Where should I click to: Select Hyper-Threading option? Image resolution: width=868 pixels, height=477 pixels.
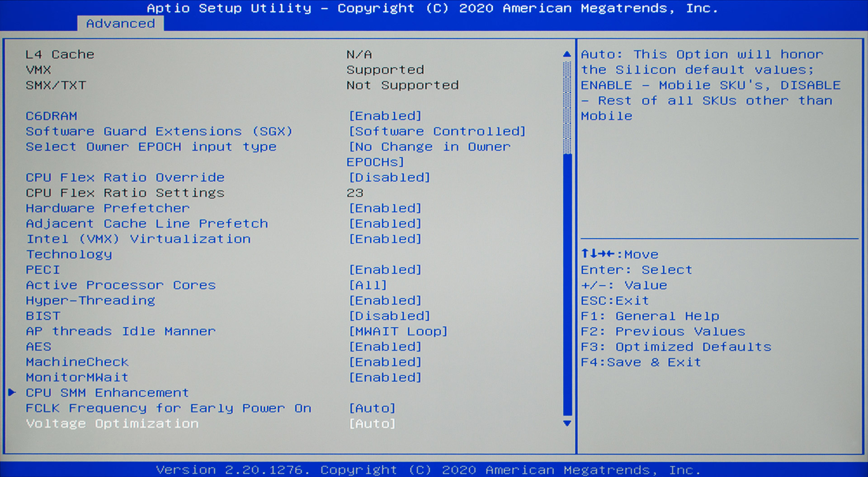(x=90, y=301)
